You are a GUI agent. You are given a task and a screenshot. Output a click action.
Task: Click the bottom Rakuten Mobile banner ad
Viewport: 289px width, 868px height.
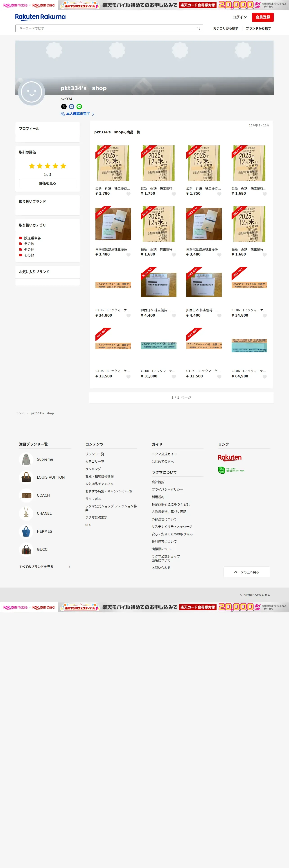coord(144,607)
